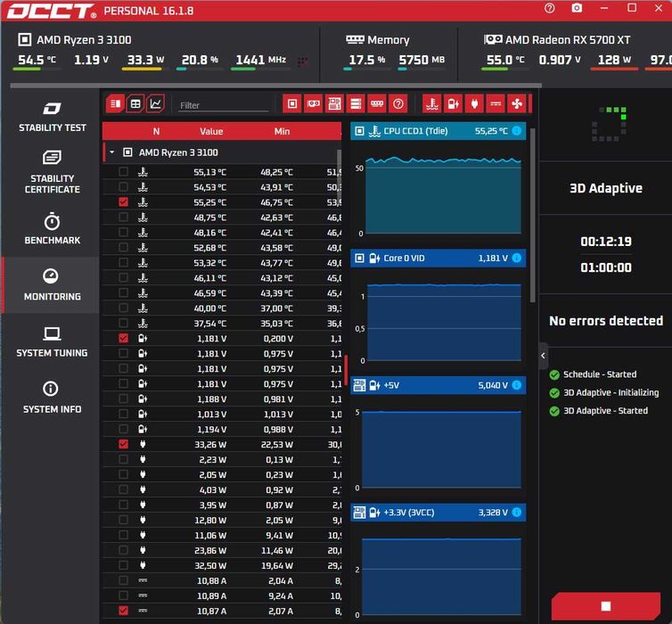This screenshot has width=672, height=624.
Task: Switch to the grid layout view
Action: coord(135,103)
